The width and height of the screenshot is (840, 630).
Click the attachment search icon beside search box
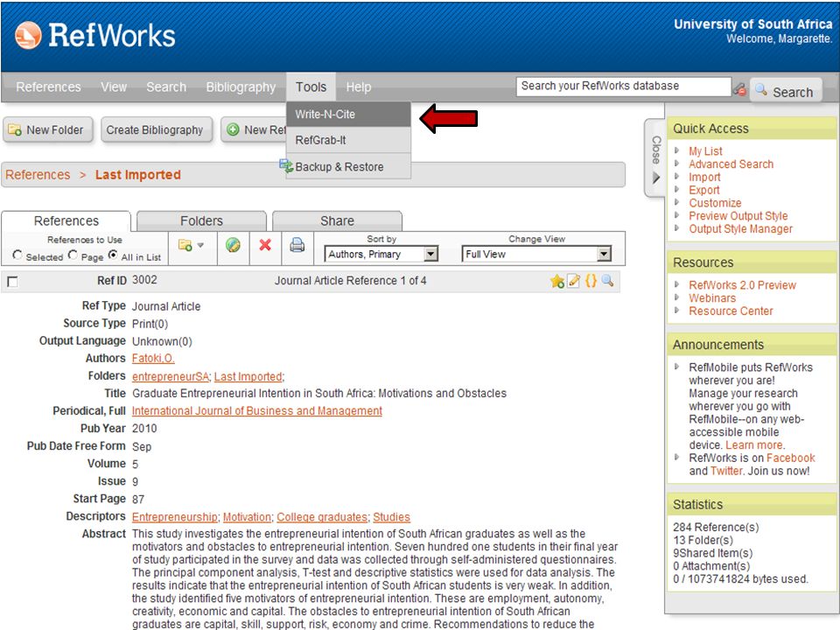[x=740, y=89]
